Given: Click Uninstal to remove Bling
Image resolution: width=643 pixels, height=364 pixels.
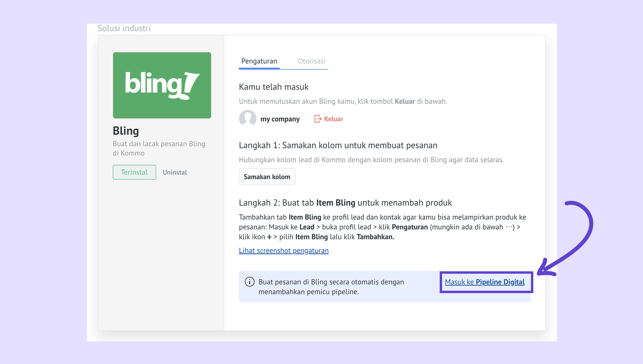Looking at the screenshot, I should point(175,173).
